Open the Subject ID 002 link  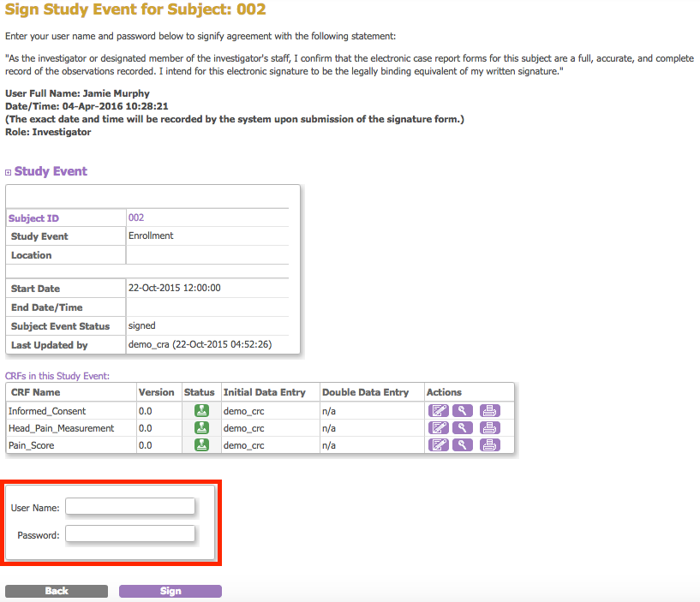(x=136, y=218)
